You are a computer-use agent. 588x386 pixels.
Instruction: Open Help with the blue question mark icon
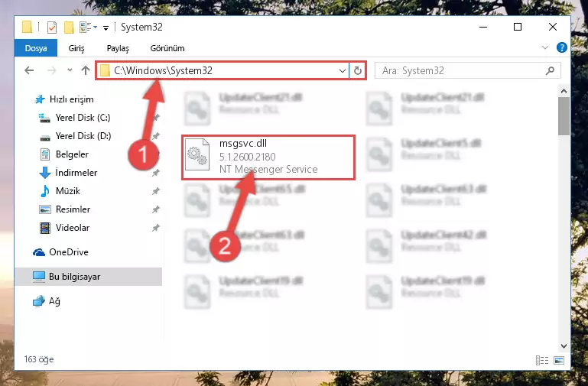click(561, 47)
